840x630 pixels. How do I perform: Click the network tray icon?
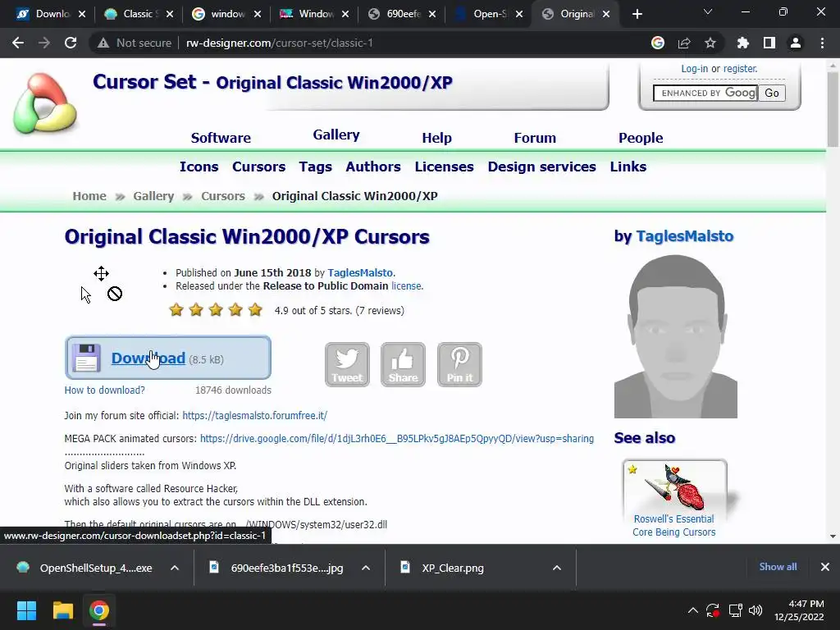[735, 610]
